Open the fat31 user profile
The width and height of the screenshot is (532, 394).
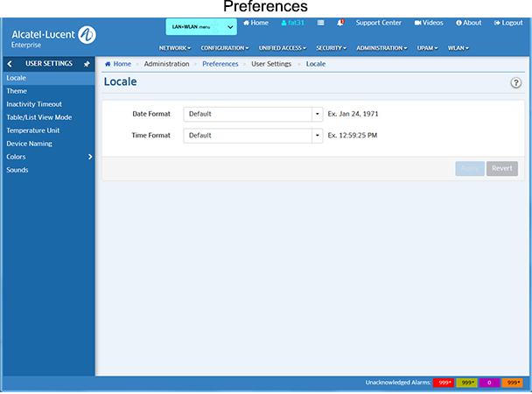pyautogui.click(x=292, y=23)
